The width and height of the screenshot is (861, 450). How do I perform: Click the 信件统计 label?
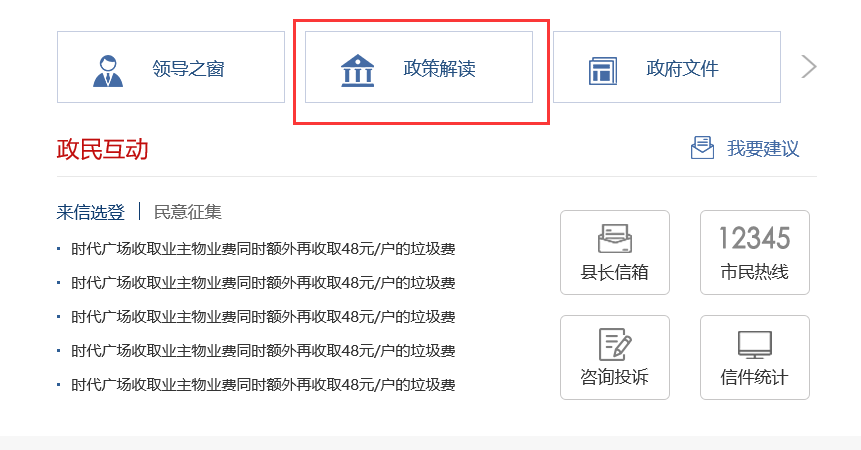(x=755, y=377)
